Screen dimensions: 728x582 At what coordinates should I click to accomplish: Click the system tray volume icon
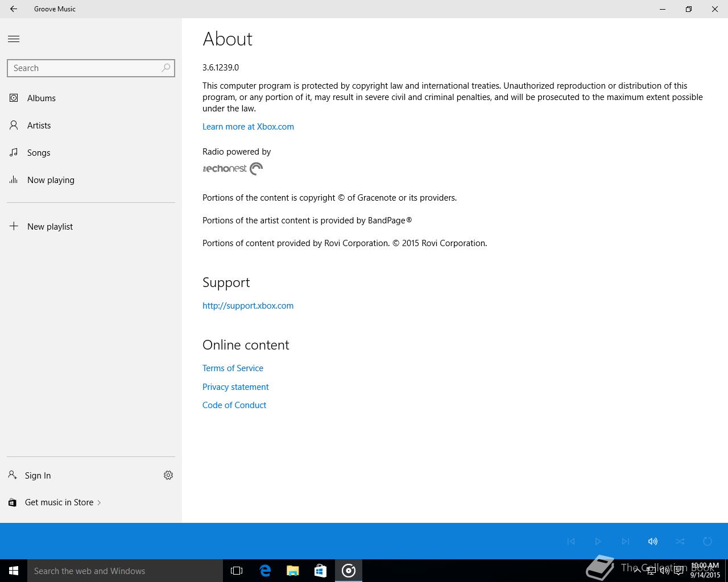pos(665,571)
